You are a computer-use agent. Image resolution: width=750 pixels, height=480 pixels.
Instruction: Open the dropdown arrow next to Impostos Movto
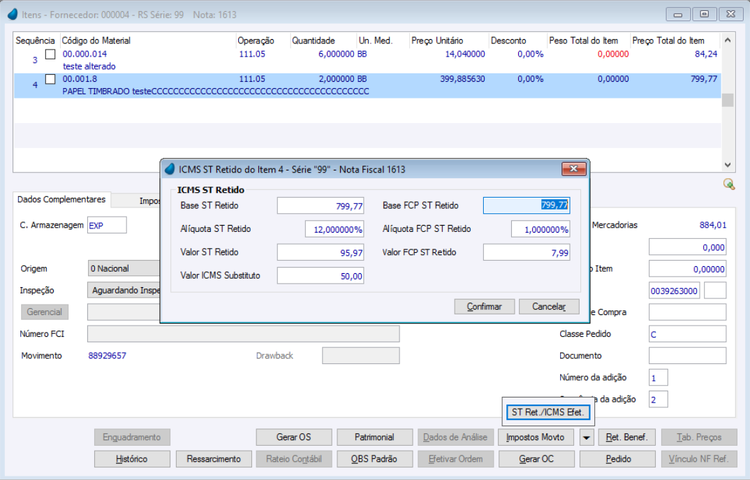tap(586, 437)
